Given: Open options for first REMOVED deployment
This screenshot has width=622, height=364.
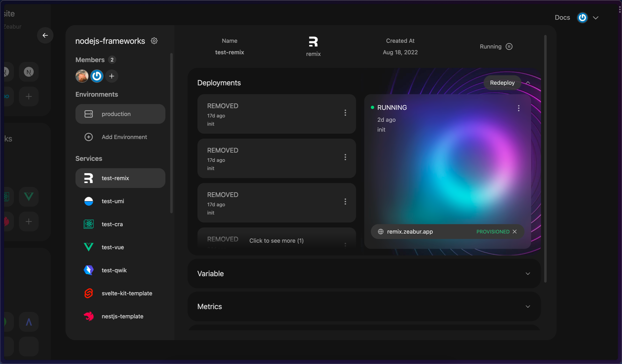Looking at the screenshot, I should click(345, 113).
